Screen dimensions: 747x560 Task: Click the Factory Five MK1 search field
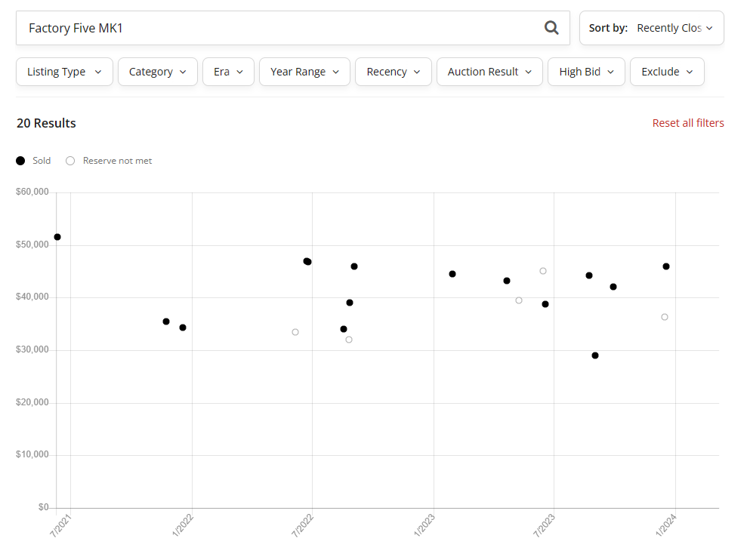pos(292,28)
